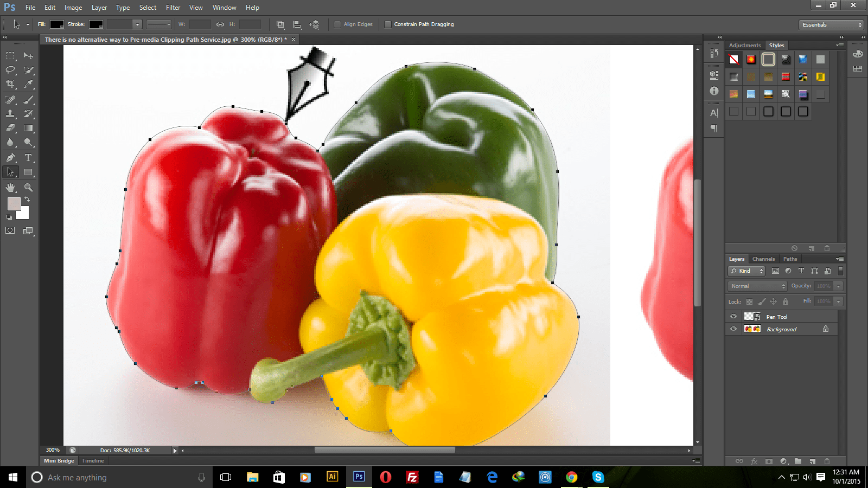The width and height of the screenshot is (868, 488).
Task: Switch to the Channels tab
Action: (763, 259)
